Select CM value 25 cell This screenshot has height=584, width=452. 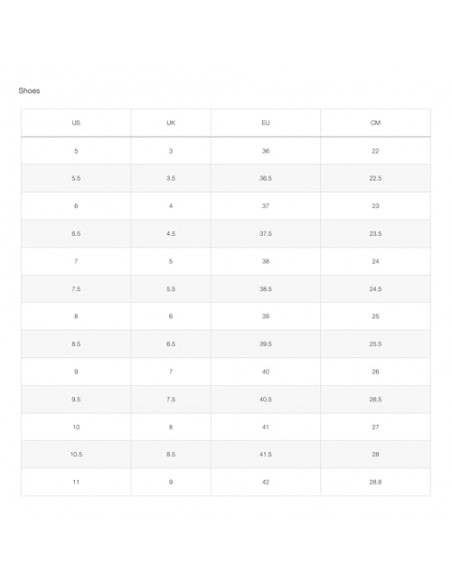[x=375, y=316]
